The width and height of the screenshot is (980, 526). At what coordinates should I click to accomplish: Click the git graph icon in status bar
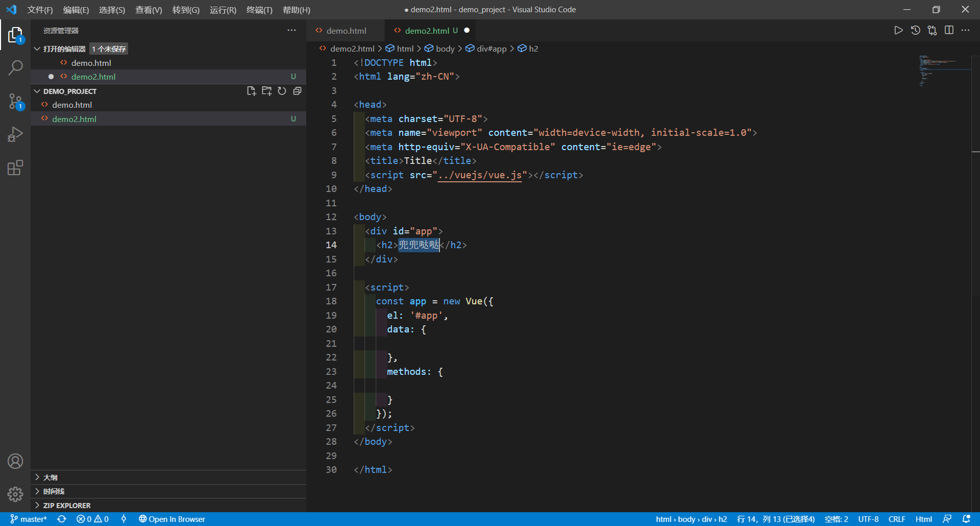(124, 519)
